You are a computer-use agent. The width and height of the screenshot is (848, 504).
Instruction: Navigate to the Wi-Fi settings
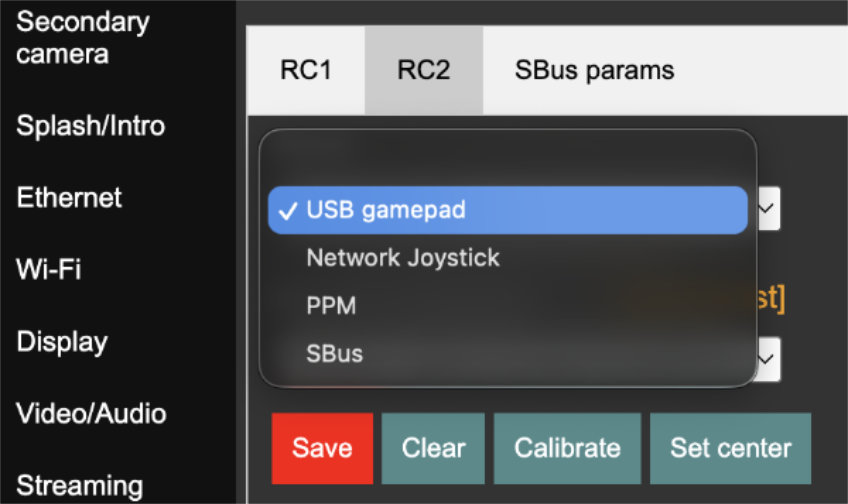coord(49,270)
